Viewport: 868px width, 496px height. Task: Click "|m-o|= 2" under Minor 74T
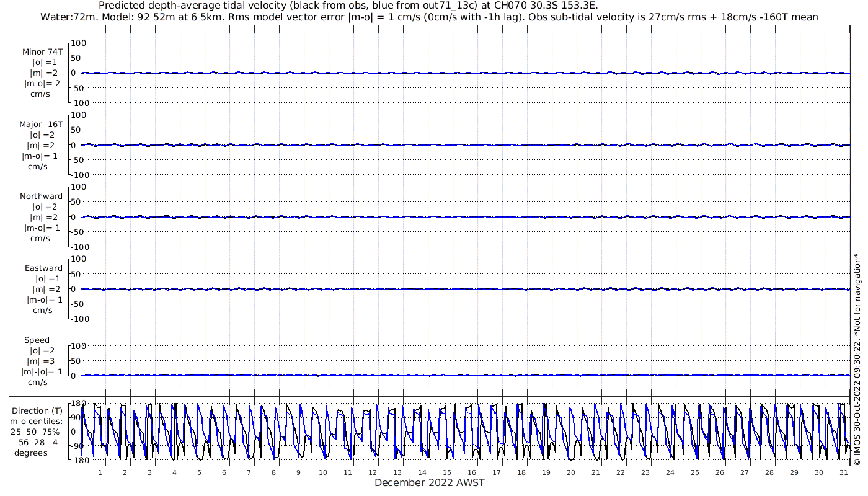tap(42, 84)
